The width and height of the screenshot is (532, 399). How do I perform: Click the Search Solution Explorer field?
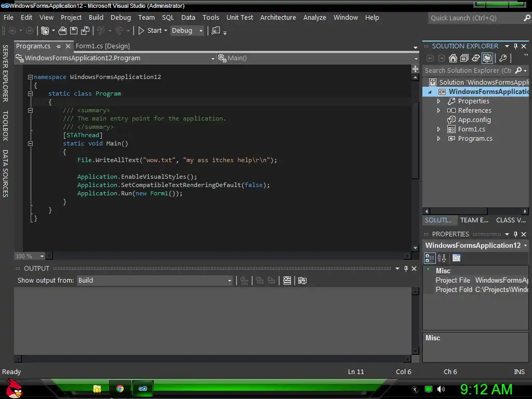tap(468, 70)
